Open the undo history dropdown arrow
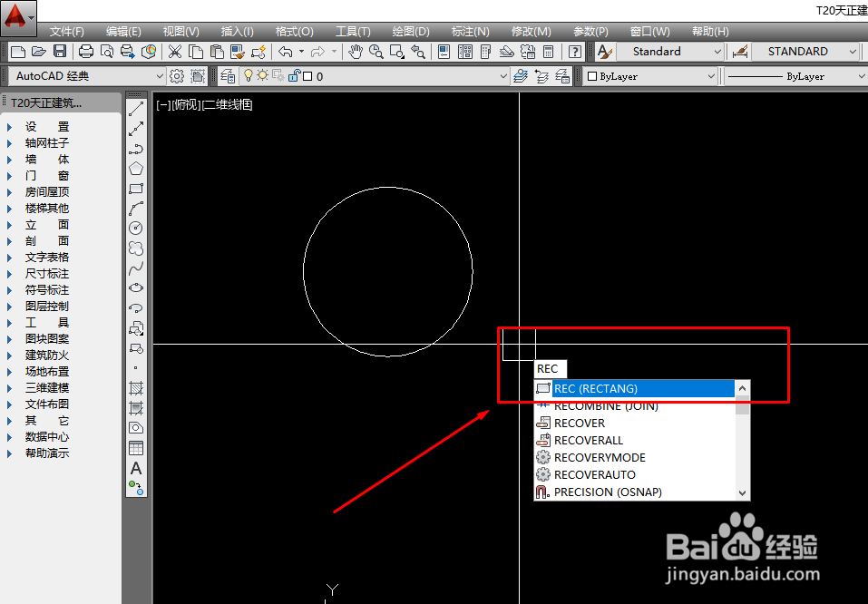The image size is (868, 604). click(x=302, y=52)
